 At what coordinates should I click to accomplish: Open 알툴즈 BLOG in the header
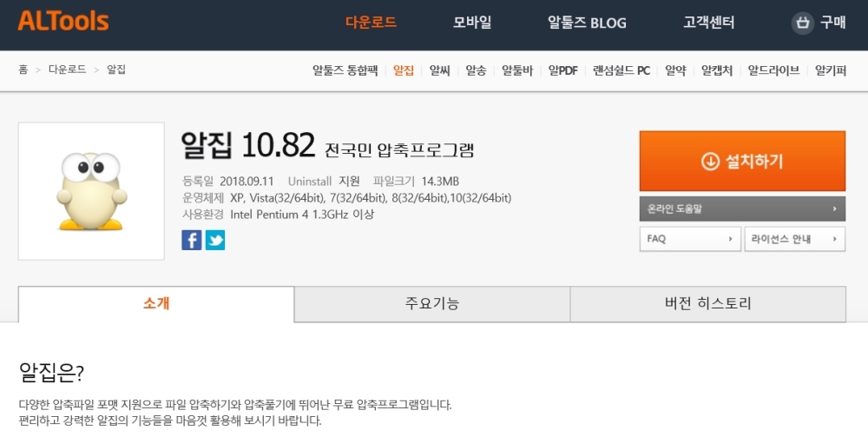pyautogui.click(x=587, y=23)
